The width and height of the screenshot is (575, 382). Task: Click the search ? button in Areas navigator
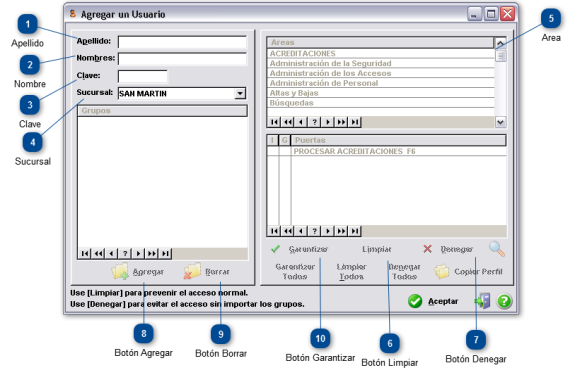click(314, 122)
